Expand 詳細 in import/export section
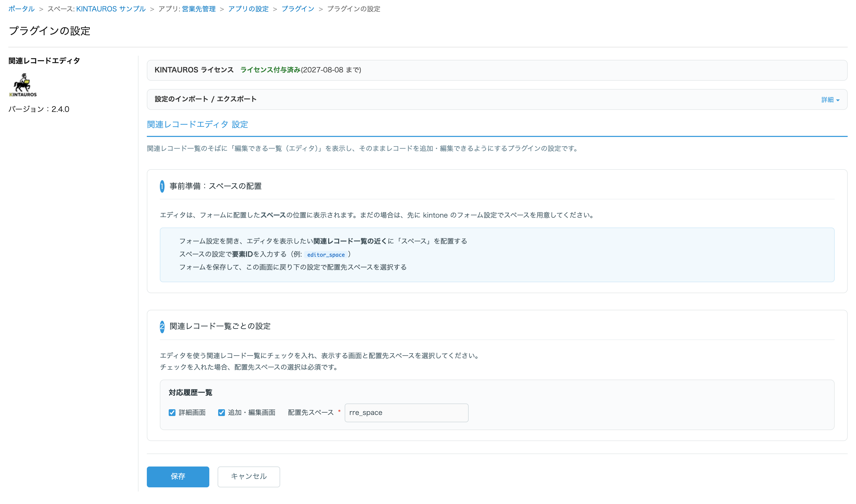Screen dimensions: 856x504 (830, 100)
